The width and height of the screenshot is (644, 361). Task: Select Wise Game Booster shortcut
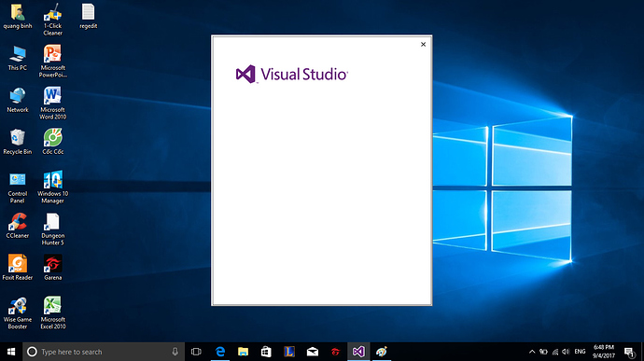point(17,313)
